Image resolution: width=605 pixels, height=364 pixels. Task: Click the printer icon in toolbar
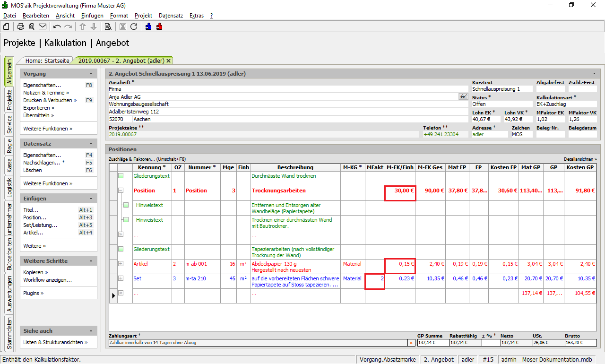pyautogui.click(x=21, y=26)
